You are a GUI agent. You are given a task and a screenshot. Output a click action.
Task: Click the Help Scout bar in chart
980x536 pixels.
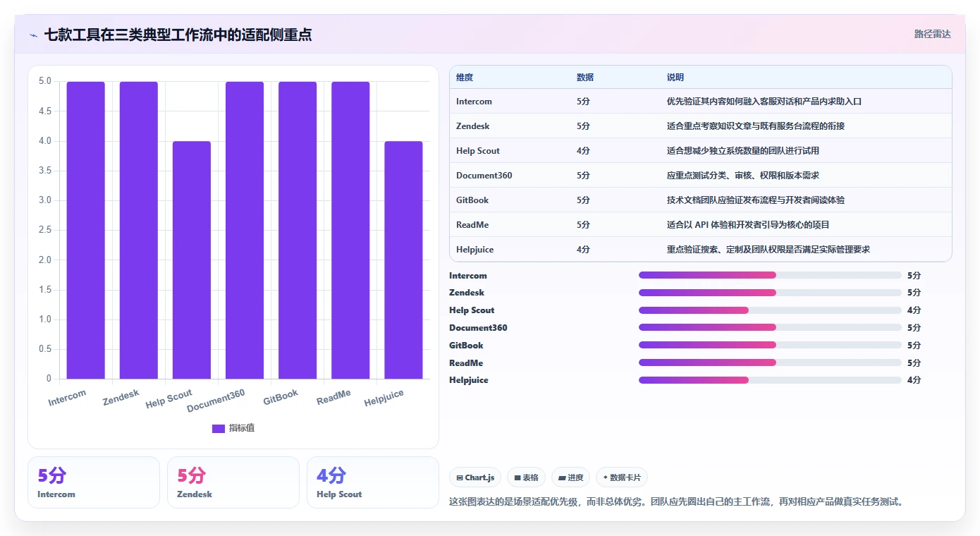pyautogui.click(x=192, y=260)
